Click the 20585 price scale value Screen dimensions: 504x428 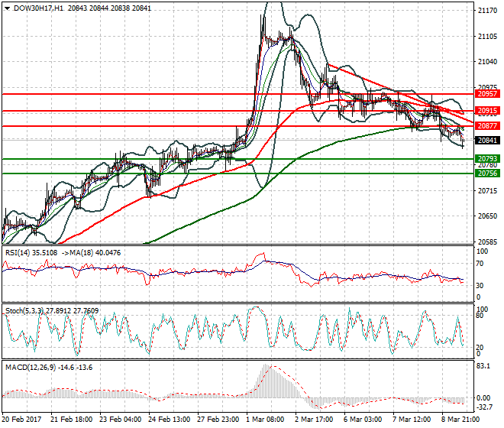488,242
